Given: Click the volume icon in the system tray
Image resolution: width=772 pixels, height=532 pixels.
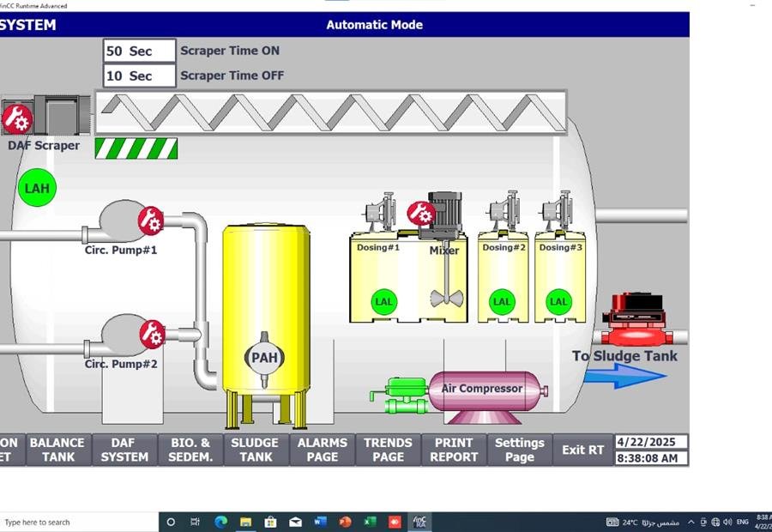Looking at the screenshot, I should pyautogui.click(x=727, y=522).
